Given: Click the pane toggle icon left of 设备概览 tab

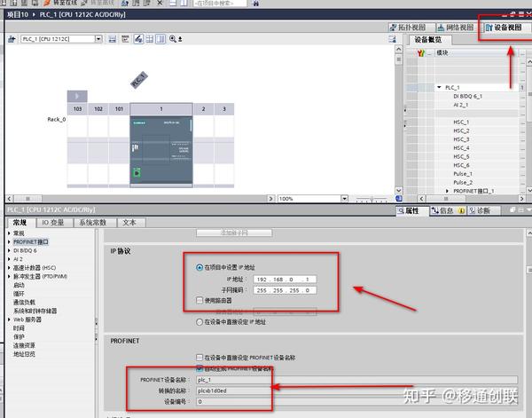Looking at the screenshot, I should click(x=392, y=39).
